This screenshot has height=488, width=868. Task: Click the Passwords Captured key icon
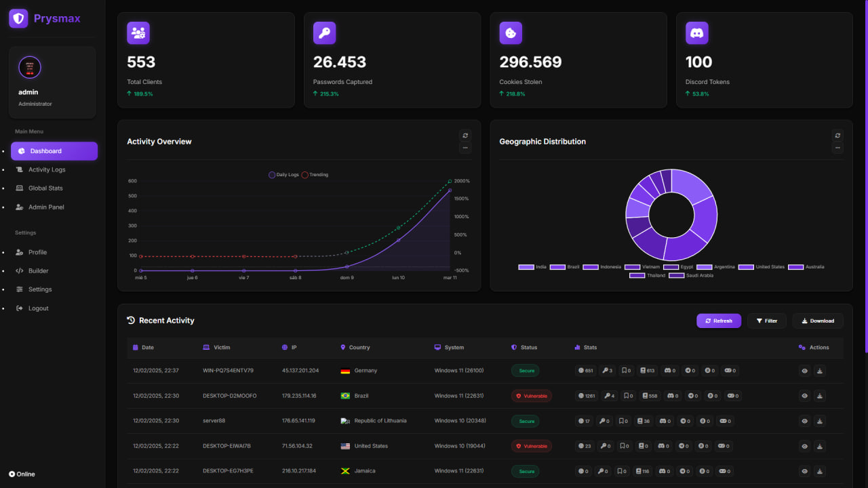coord(324,33)
